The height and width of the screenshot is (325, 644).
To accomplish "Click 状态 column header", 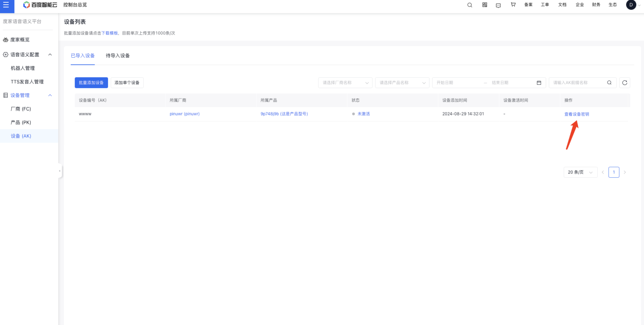I will coord(355,100).
